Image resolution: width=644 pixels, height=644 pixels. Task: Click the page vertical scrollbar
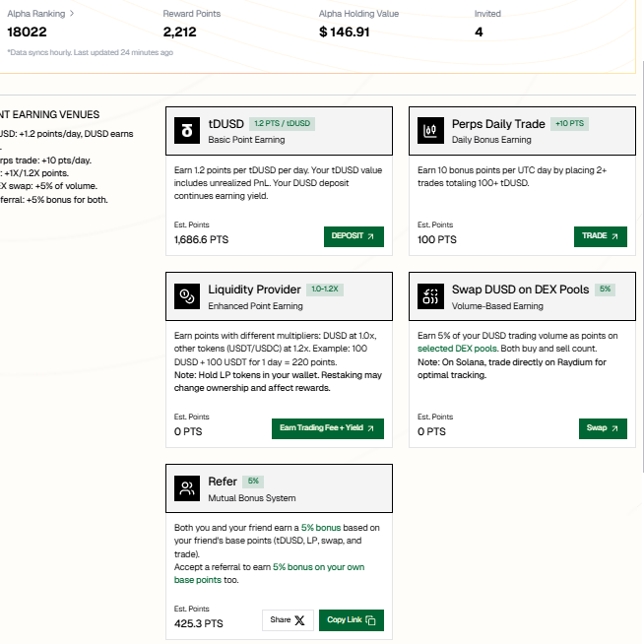tap(642, 267)
